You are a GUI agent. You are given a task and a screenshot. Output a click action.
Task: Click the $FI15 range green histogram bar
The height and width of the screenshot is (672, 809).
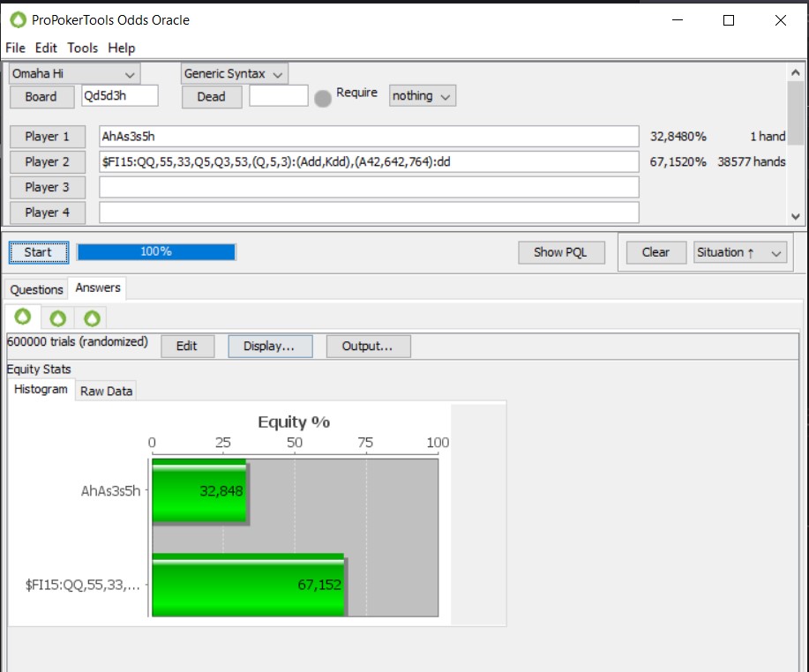(x=248, y=585)
